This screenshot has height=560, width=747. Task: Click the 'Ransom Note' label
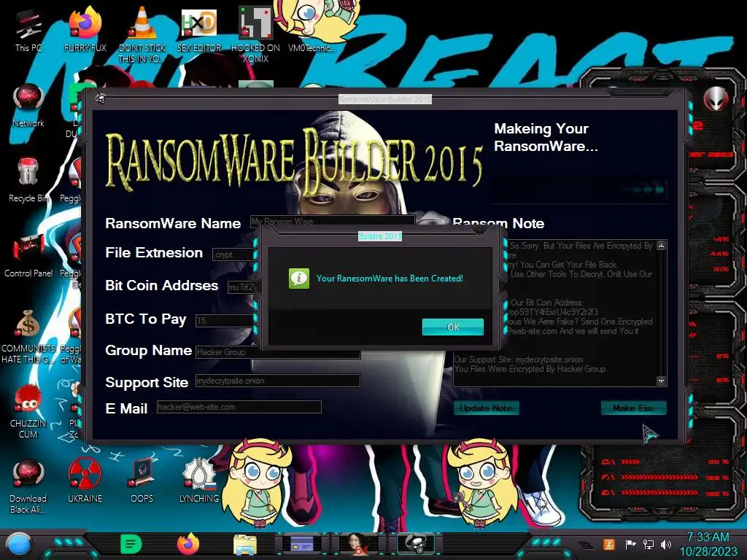(498, 223)
